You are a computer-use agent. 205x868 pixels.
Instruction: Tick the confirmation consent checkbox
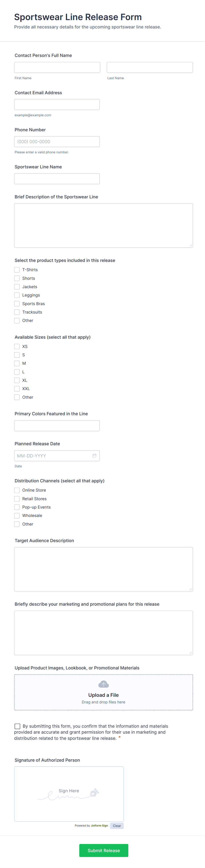point(17,726)
